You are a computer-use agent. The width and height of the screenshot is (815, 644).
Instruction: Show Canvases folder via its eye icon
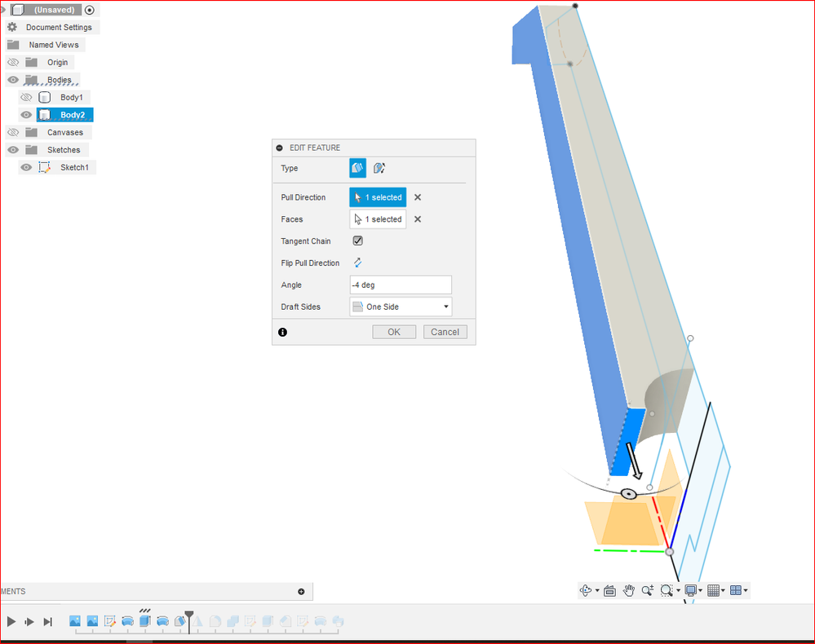point(13,132)
